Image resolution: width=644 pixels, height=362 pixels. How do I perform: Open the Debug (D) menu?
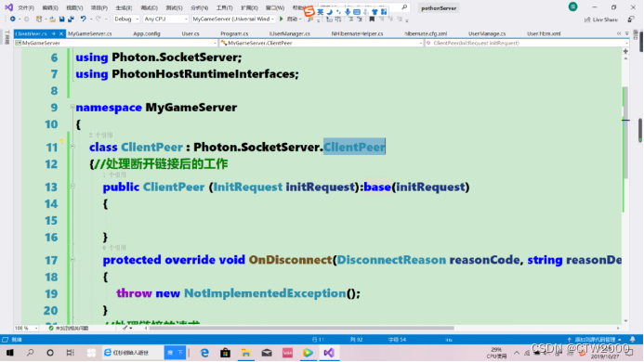149,7
